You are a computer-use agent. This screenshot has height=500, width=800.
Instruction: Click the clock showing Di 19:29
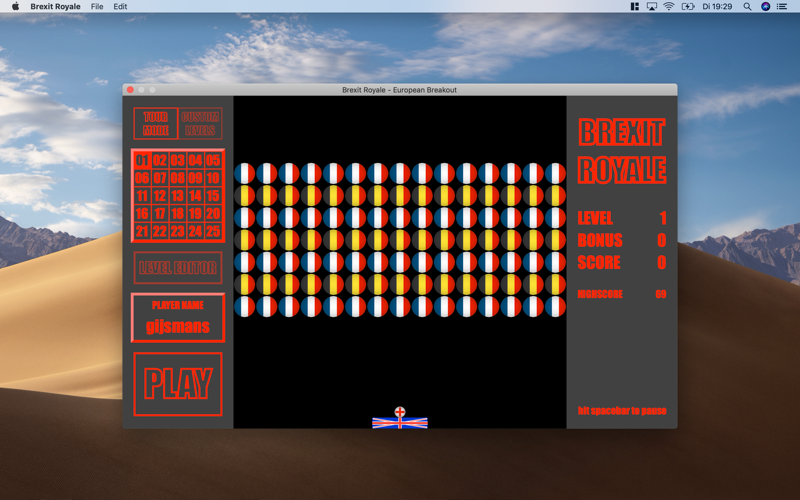(717, 6)
